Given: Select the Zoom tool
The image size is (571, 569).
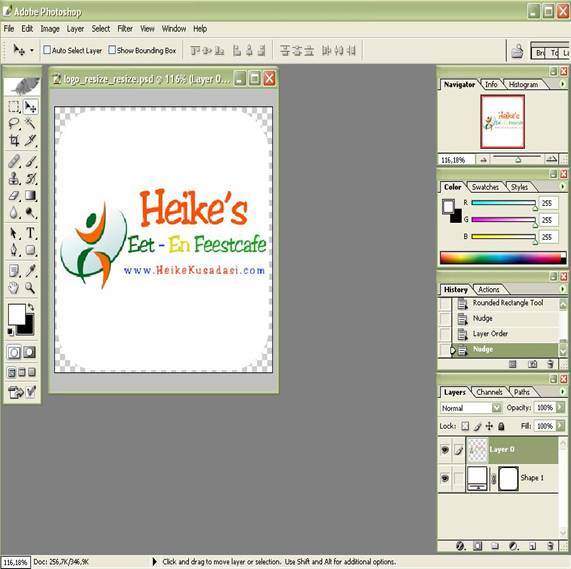Looking at the screenshot, I should [x=31, y=288].
